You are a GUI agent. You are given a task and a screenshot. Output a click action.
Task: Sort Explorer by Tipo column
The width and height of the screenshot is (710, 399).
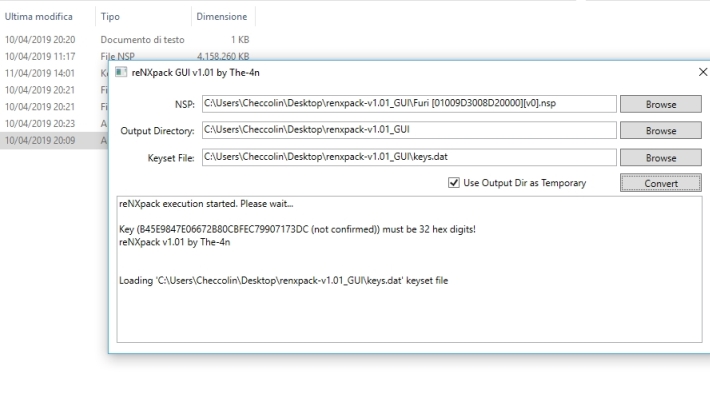tap(110, 17)
